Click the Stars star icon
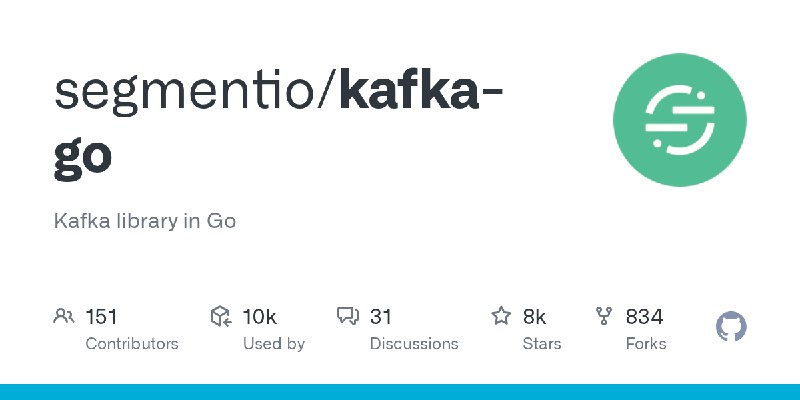 [501, 317]
